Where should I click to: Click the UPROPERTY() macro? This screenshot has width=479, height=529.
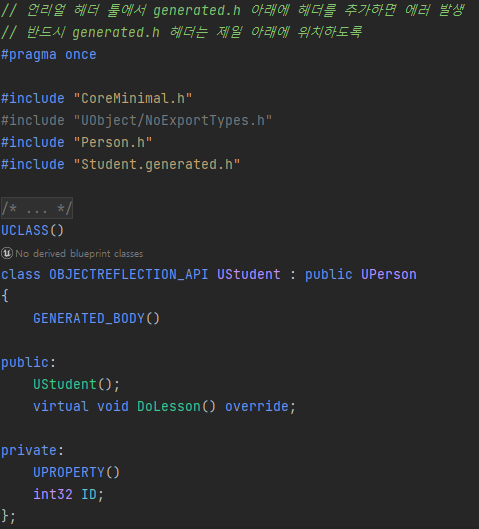click(76, 472)
